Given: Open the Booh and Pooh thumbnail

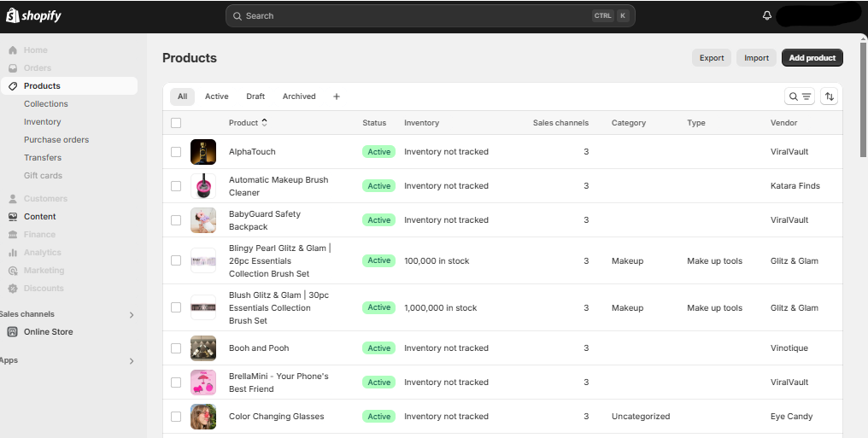Looking at the screenshot, I should pos(203,347).
